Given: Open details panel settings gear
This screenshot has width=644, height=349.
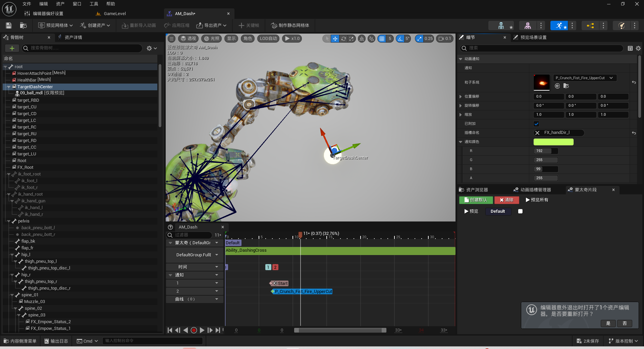Looking at the screenshot, I should point(638,48).
